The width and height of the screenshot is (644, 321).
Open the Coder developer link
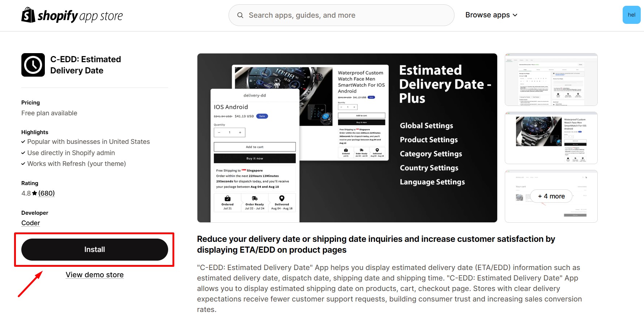pos(31,223)
